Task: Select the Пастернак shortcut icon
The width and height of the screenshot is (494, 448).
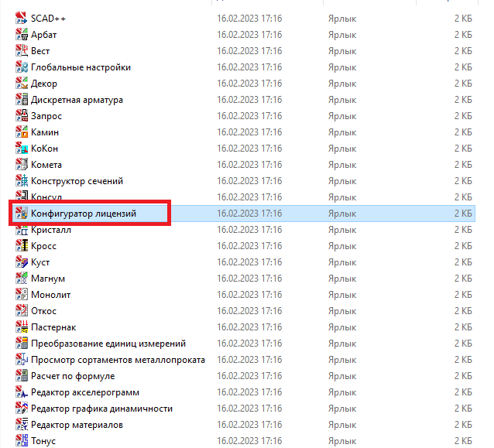Action: [22, 327]
